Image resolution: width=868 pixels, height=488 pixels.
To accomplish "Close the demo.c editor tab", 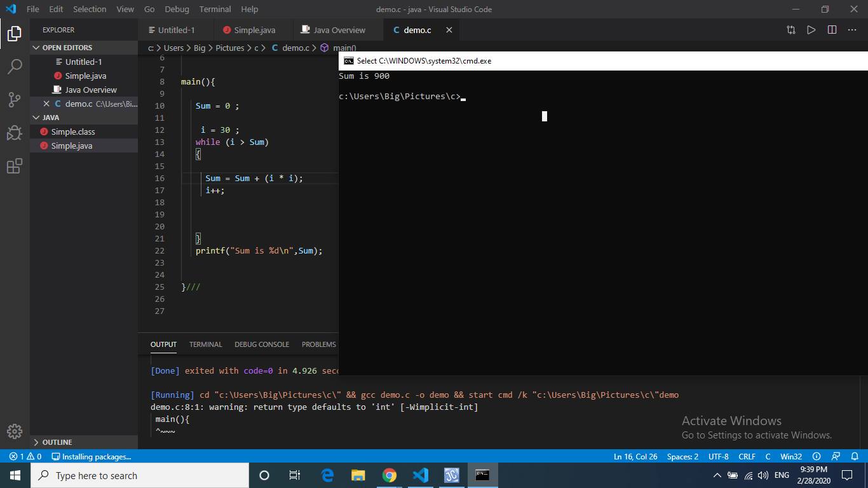I will pos(449,30).
